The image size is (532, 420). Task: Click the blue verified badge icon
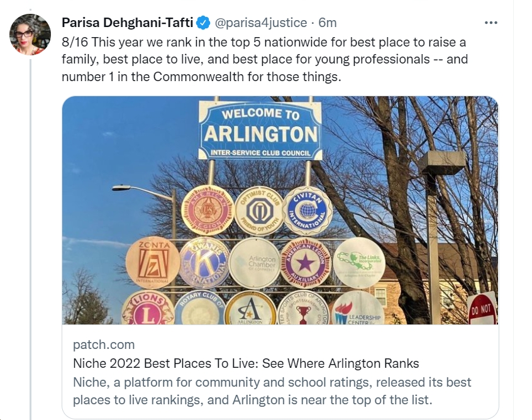[x=204, y=23]
